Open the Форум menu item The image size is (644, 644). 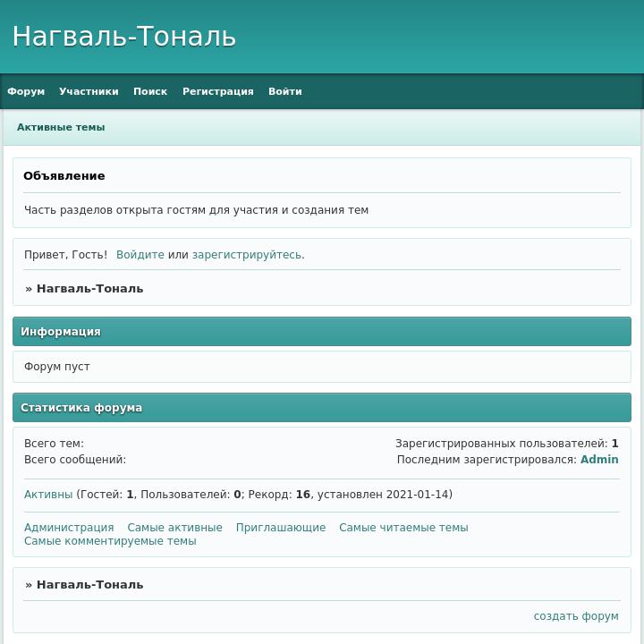pos(26,91)
